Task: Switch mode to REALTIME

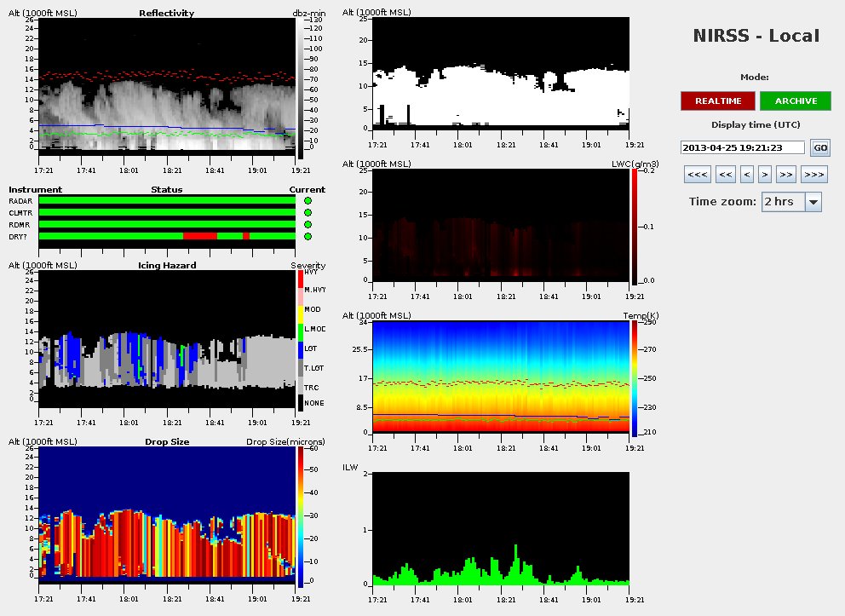Action: coord(717,101)
